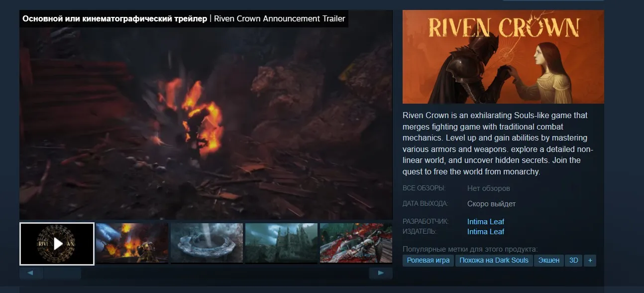Click the '3D' tag

tap(574, 261)
